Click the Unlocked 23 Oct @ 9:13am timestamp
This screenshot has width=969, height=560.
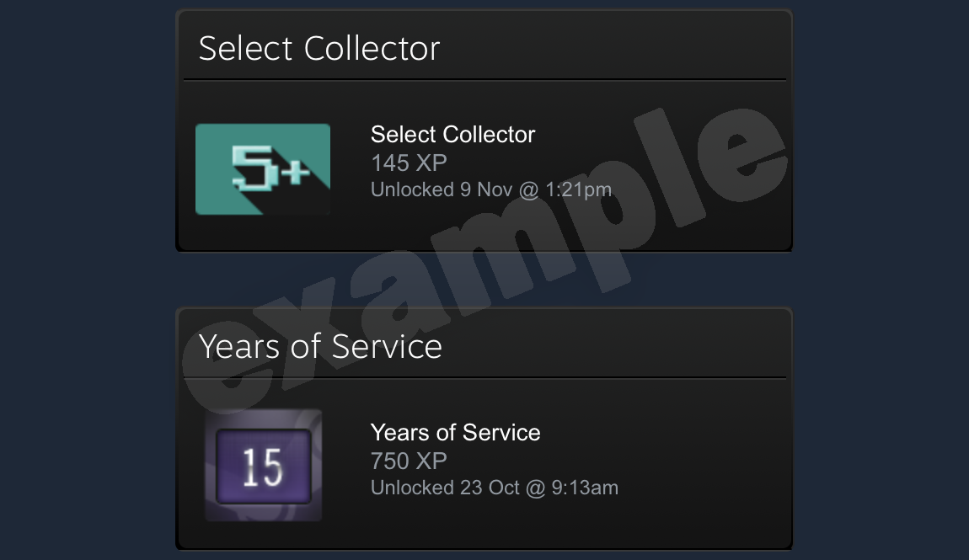point(495,488)
